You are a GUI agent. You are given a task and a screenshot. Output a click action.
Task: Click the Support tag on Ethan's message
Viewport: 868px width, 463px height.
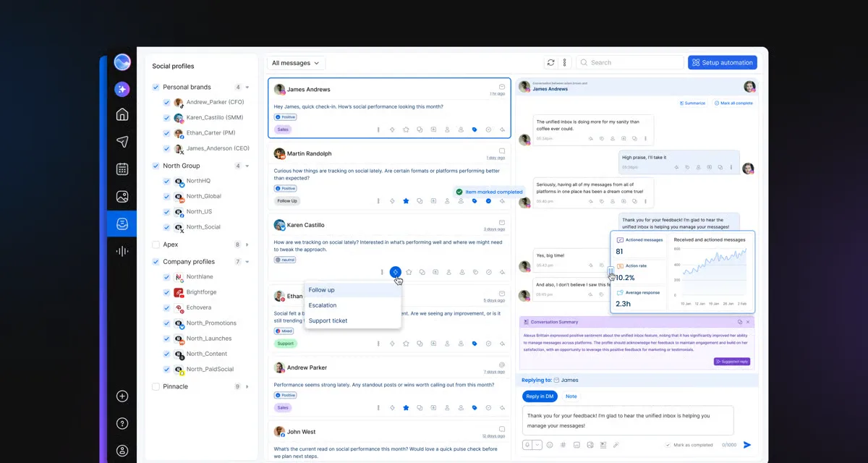click(286, 344)
